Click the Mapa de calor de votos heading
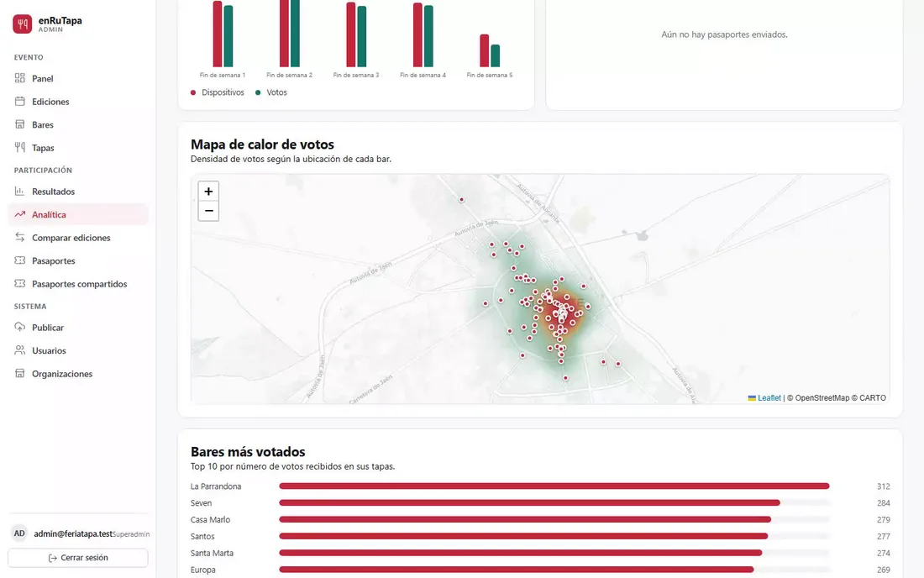The height and width of the screenshot is (578, 924). pyautogui.click(x=262, y=144)
